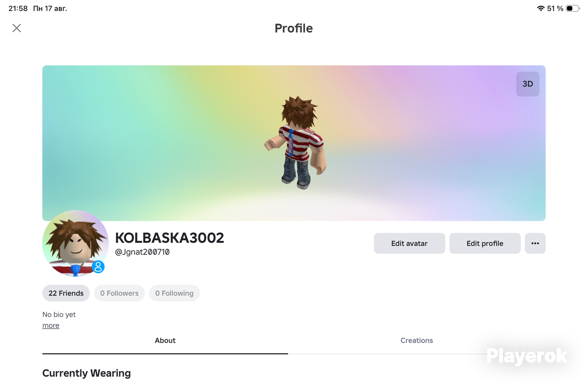Select the KOLBASKA3002 display name
The width and height of the screenshot is (588, 386).
169,238
